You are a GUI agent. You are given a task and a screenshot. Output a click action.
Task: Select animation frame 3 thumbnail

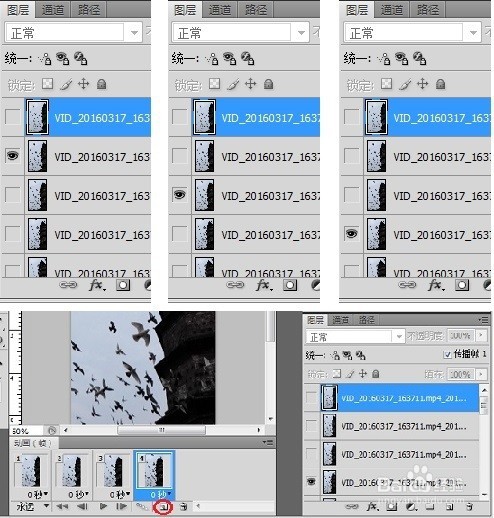pos(114,471)
